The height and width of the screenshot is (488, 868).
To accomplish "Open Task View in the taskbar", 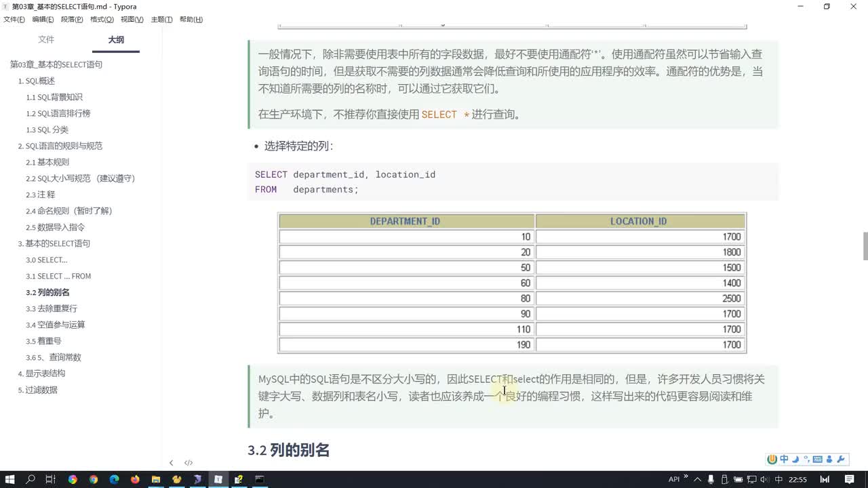I will click(x=50, y=479).
